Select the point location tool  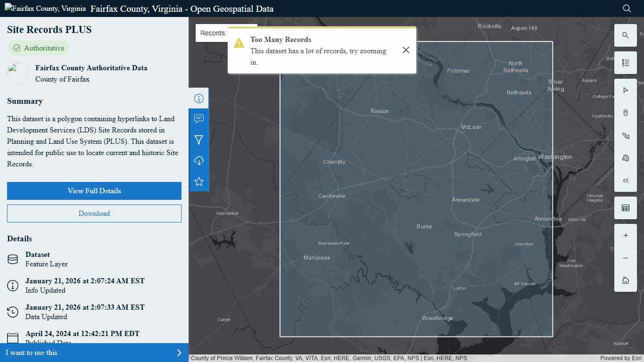pyautogui.click(x=626, y=112)
